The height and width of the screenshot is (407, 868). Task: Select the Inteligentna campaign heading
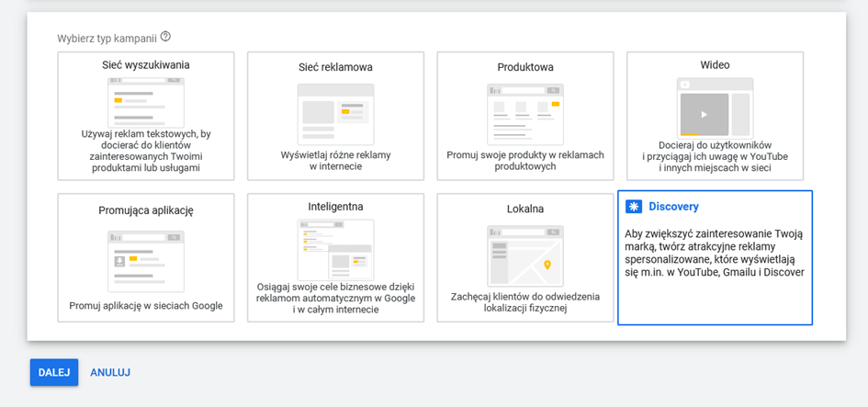pos(335,207)
